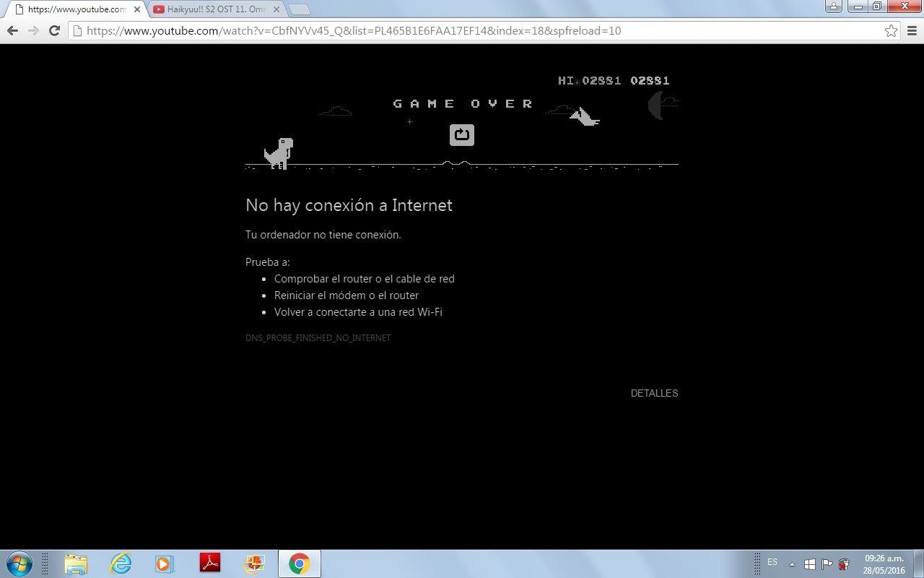Reload the current page

pyautogui.click(x=54, y=30)
